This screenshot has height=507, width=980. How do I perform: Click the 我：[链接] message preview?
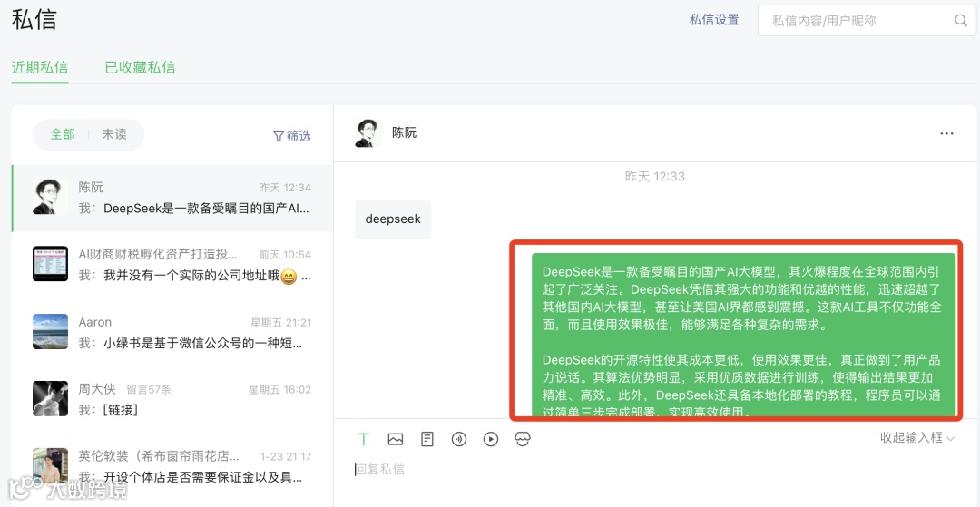click(108, 410)
